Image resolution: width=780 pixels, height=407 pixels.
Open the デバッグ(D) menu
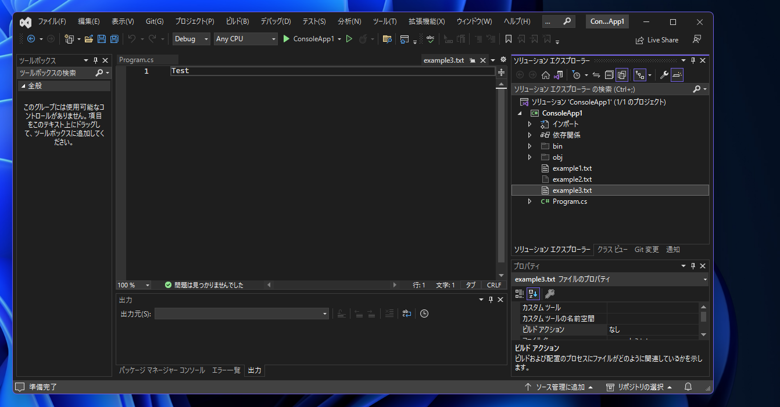[x=276, y=21]
